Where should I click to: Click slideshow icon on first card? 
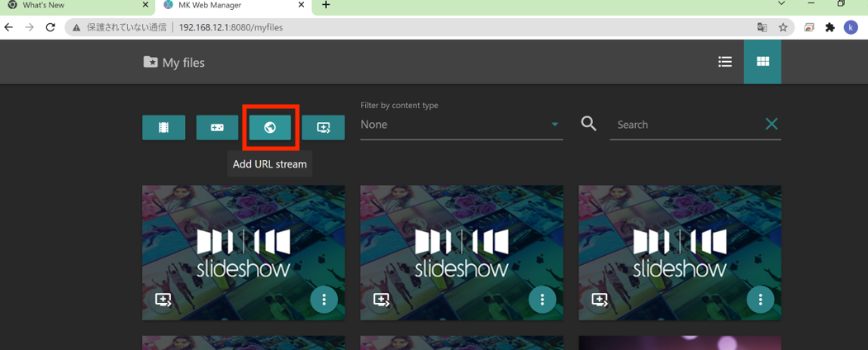pyautogui.click(x=164, y=300)
